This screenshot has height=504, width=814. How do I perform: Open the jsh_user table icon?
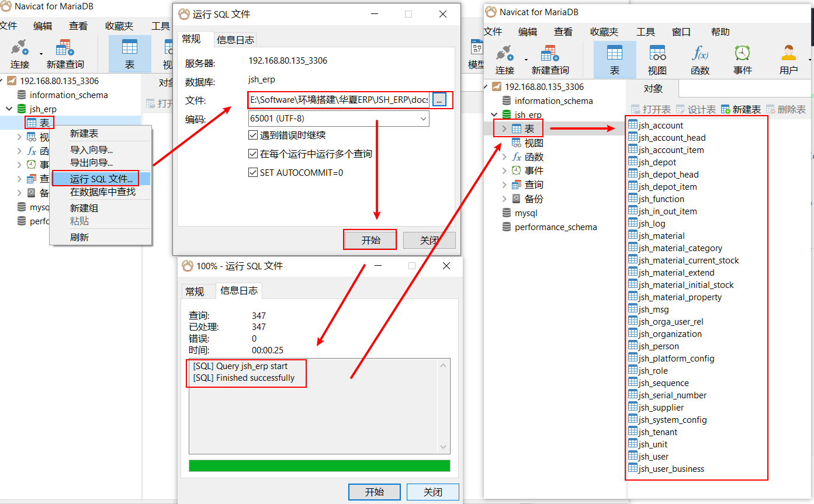coord(633,456)
